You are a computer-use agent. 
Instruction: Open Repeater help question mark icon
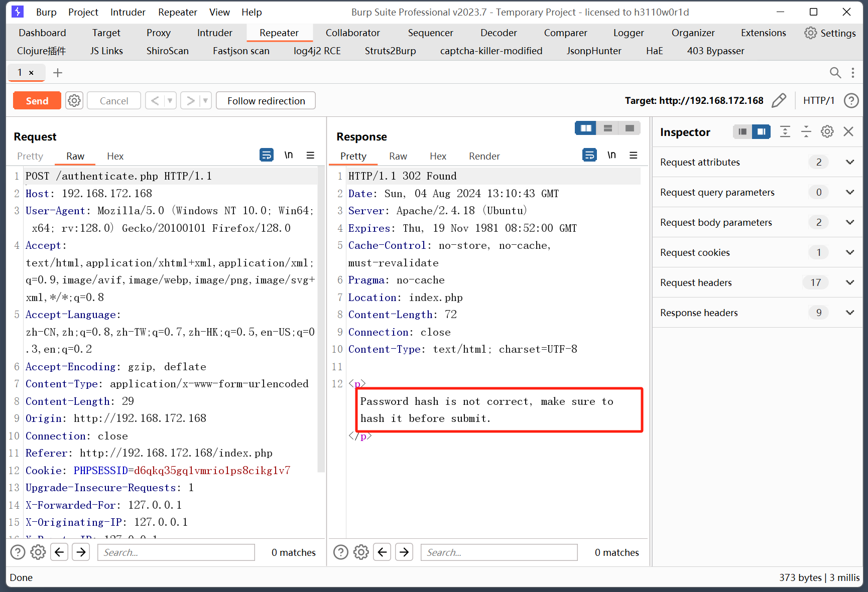pos(851,101)
